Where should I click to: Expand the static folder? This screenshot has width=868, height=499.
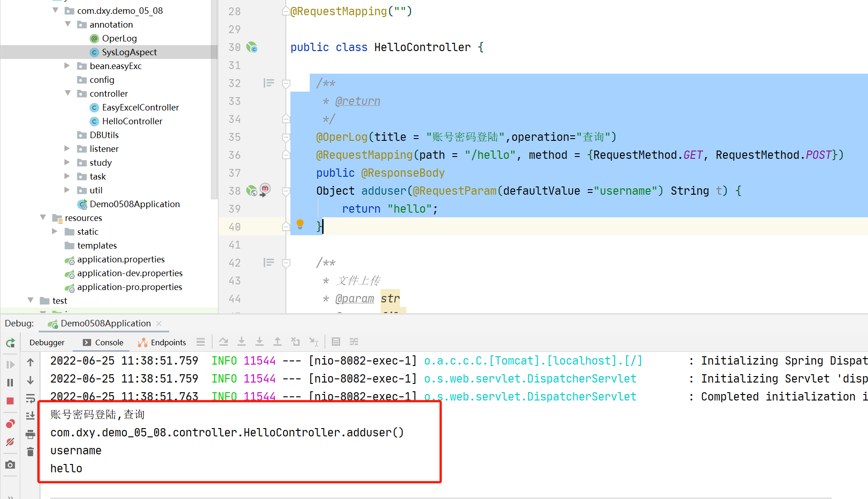click(x=55, y=231)
